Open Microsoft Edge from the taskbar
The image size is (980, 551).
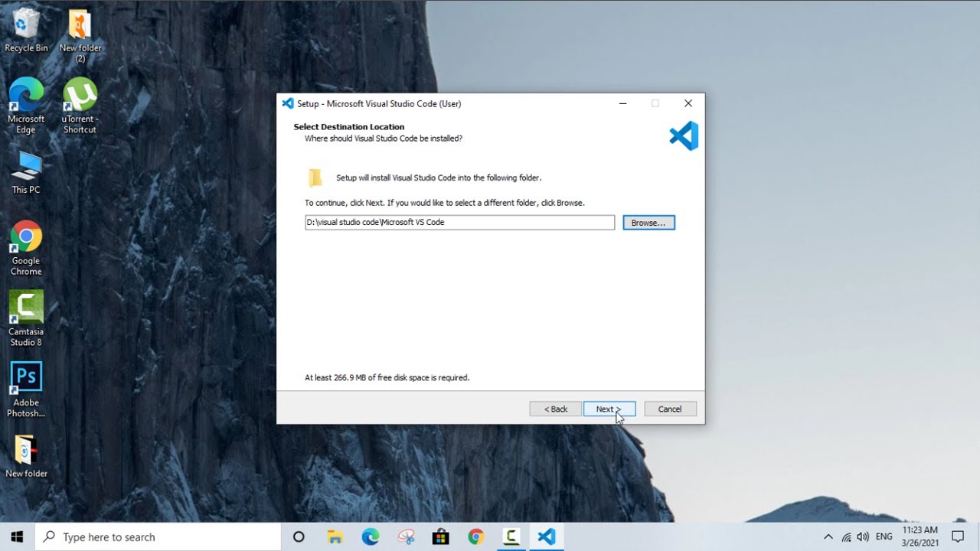(370, 537)
